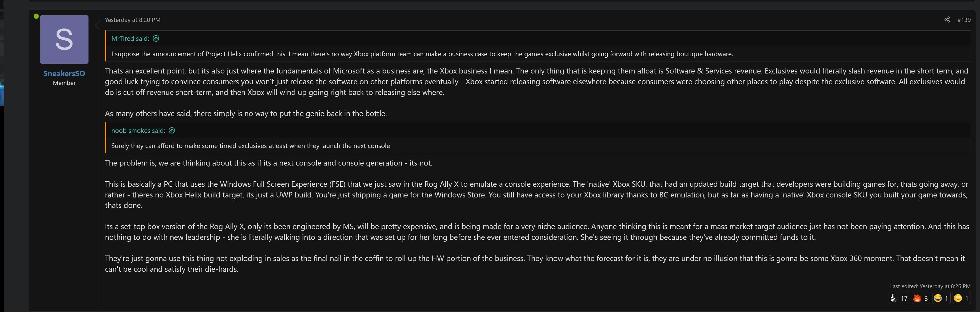Image resolution: width=980 pixels, height=312 pixels.
Task: Click the thumbs up reaction icon
Action: (x=894, y=298)
